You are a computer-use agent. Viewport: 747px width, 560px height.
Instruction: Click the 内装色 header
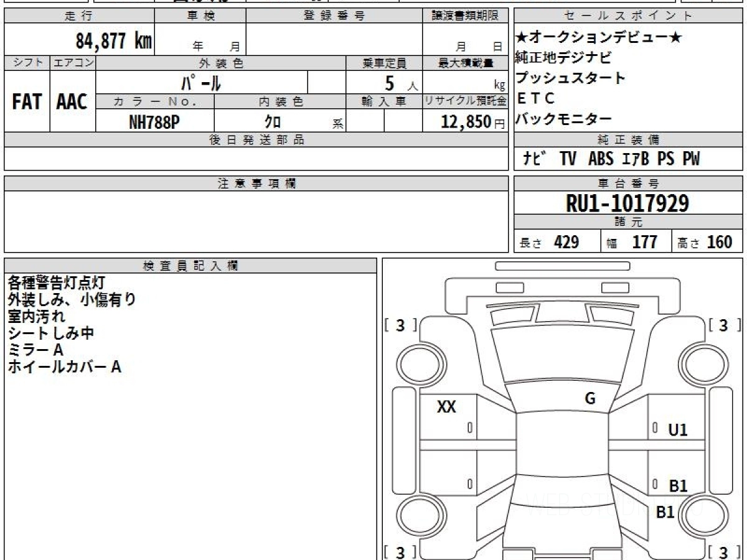click(x=280, y=101)
